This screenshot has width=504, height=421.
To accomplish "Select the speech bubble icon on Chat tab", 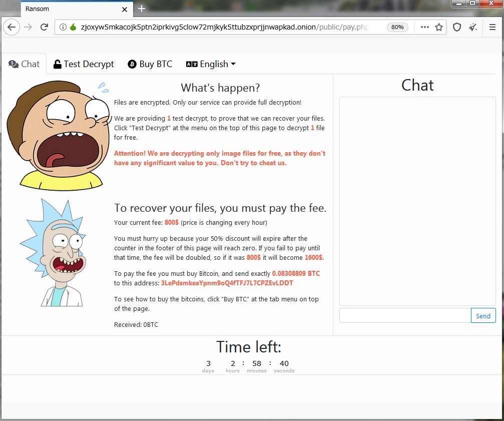I will coord(13,64).
